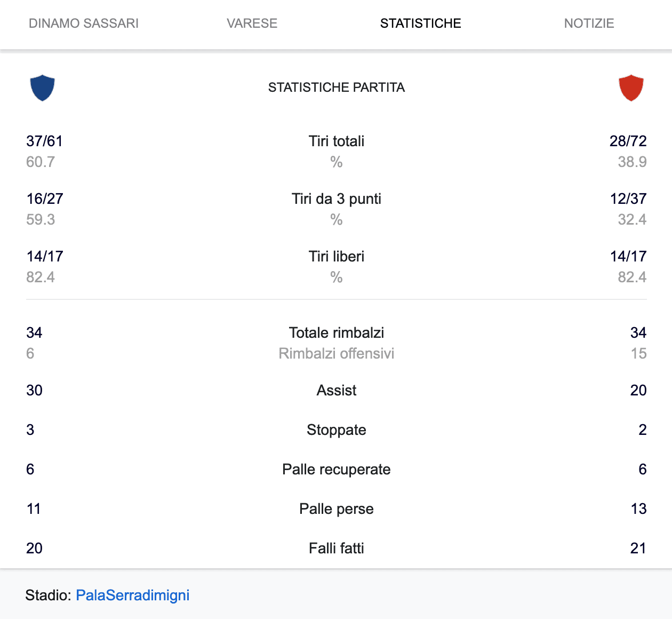Click the Rimbalzi offensivi label

point(336,353)
